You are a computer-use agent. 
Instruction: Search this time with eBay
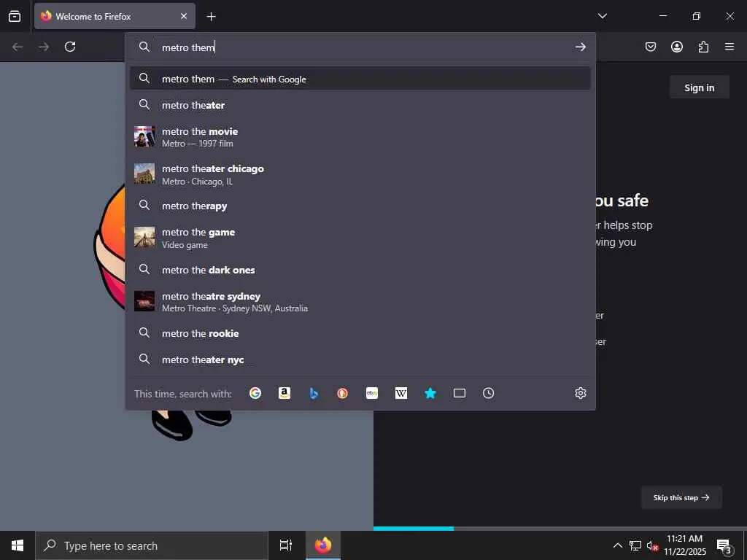click(x=372, y=393)
